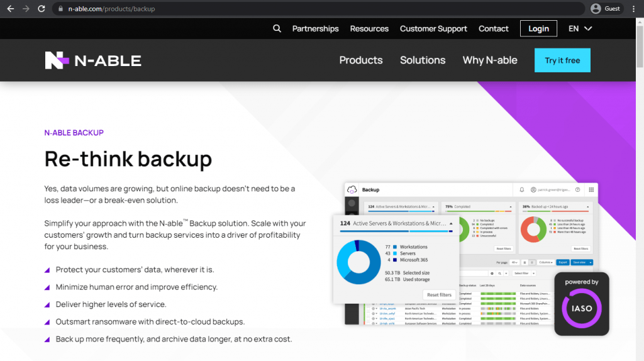Click the Microsoft 365 legend entry
644x361 pixels.
[x=407, y=260]
